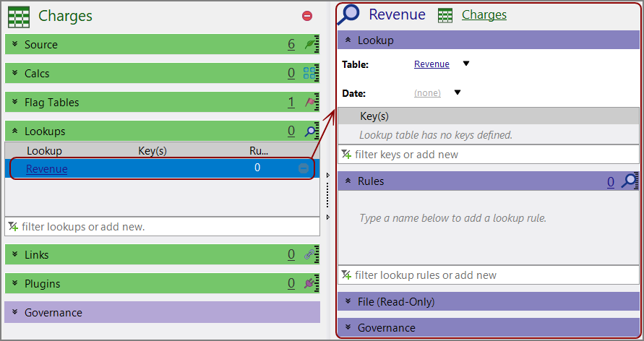Expand the left Governance section
Viewport: 644px width, 341px height.
coord(15,312)
